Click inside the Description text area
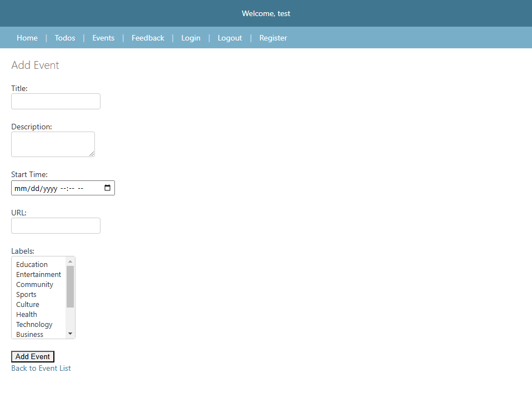Screen dimensions: 532x393 pyautogui.click(x=53, y=144)
